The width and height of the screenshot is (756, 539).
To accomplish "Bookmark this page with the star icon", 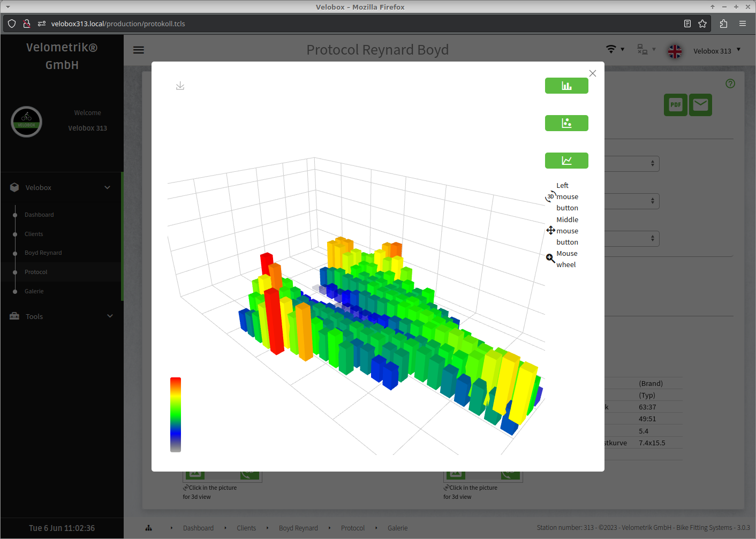I will 702,24.
